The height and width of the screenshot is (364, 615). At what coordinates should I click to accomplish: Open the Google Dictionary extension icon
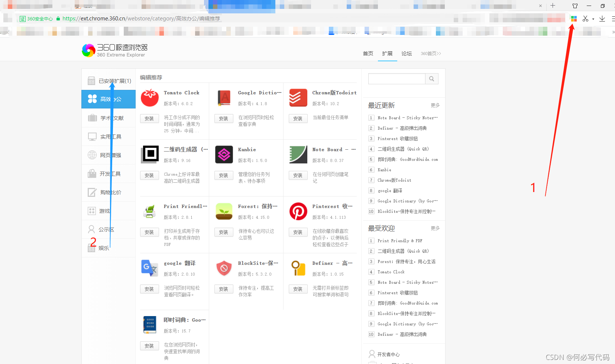(224, 98)
